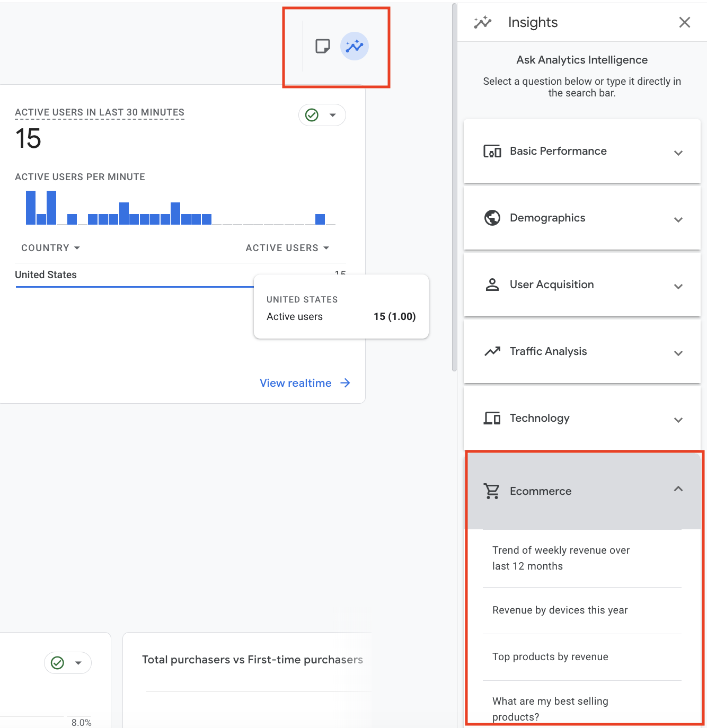Click the '15 (1.00)' value in tooltip
The image size is (707, 728).
[x=394, y=317]
